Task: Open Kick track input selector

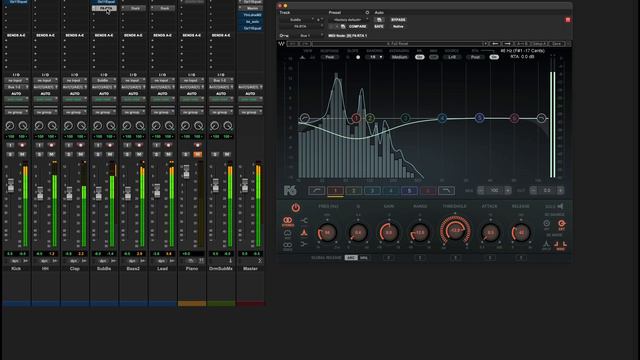Action: click(16, 80)
